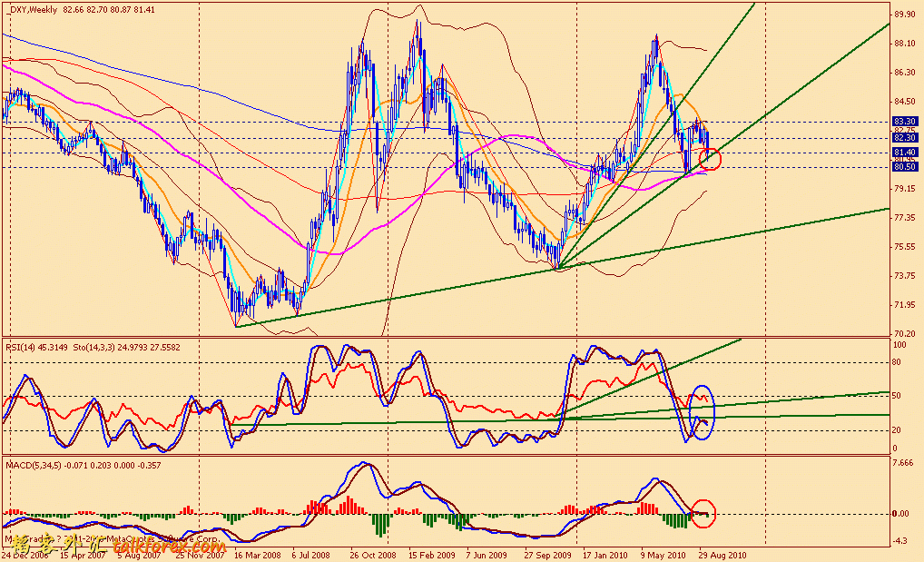
Task: Select the -4.3 MACD scale value
Action: tap(900, 541)
